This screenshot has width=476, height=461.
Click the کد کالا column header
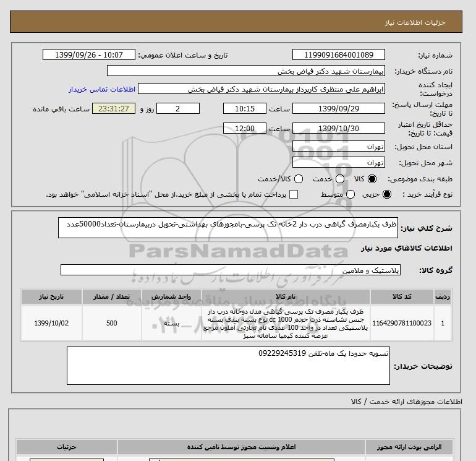click(x=402, y=296)
